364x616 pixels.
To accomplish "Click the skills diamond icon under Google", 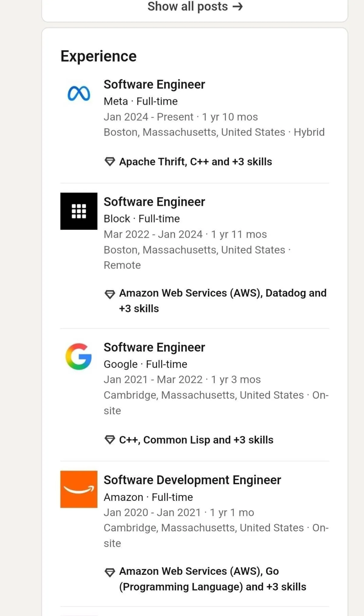I will 110,440.
